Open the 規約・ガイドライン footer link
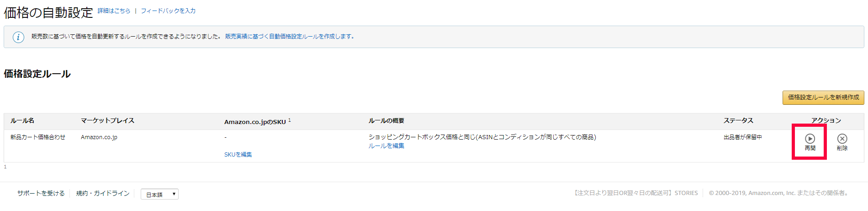Viewport: 868px width, 211px height. (103, 194)
